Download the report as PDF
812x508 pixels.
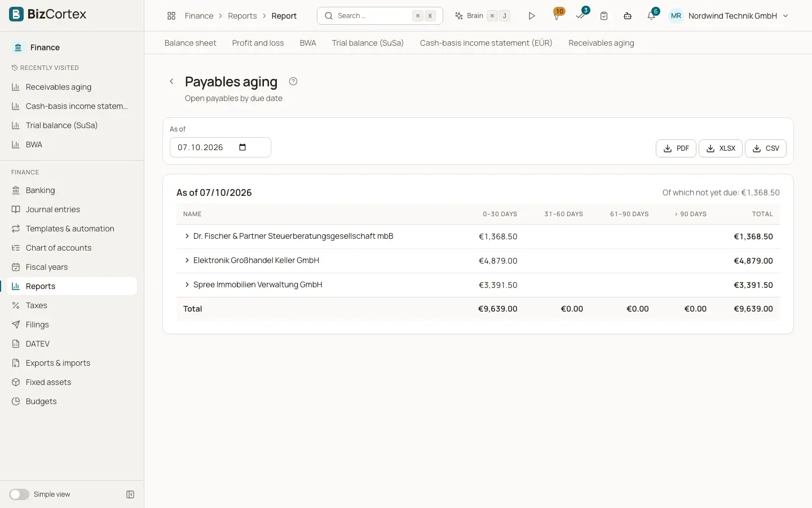pyautogui.click(x=676, y=148)
